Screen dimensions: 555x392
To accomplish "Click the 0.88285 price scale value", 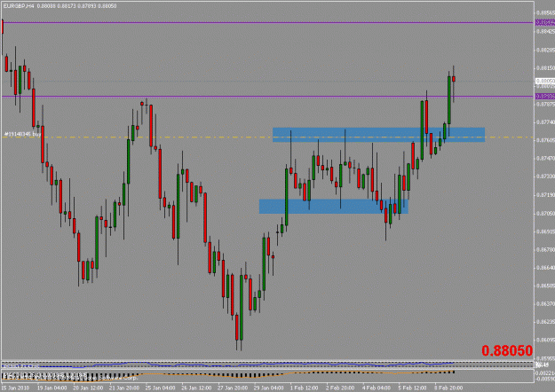I will pos(545,50).
